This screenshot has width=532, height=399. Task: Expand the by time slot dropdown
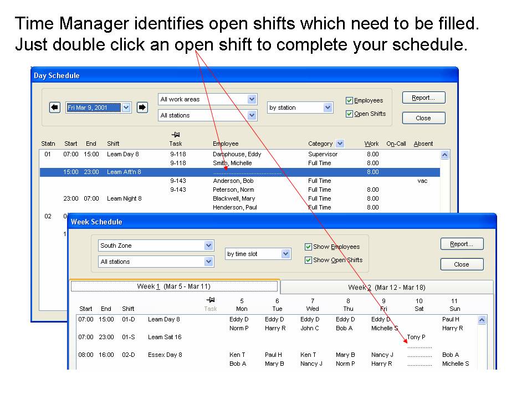285,254
